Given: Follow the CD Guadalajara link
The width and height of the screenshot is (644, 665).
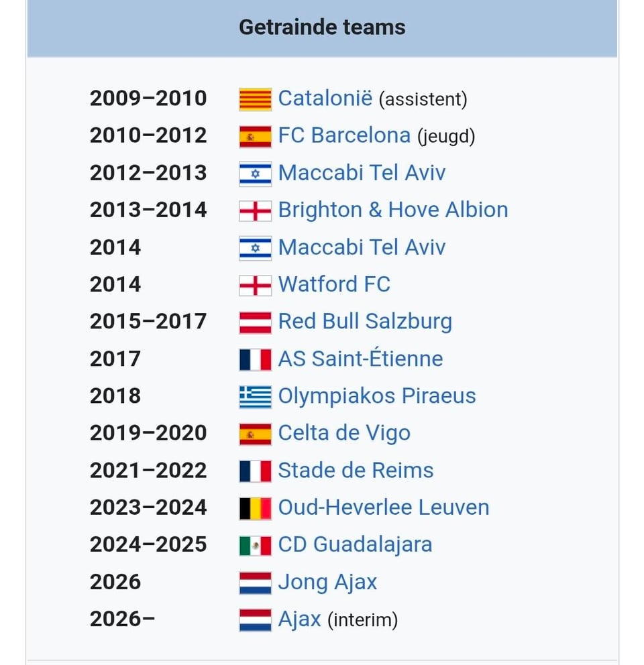Looking at the screenshot, I should pyautogui.click(x=355, y=544).
